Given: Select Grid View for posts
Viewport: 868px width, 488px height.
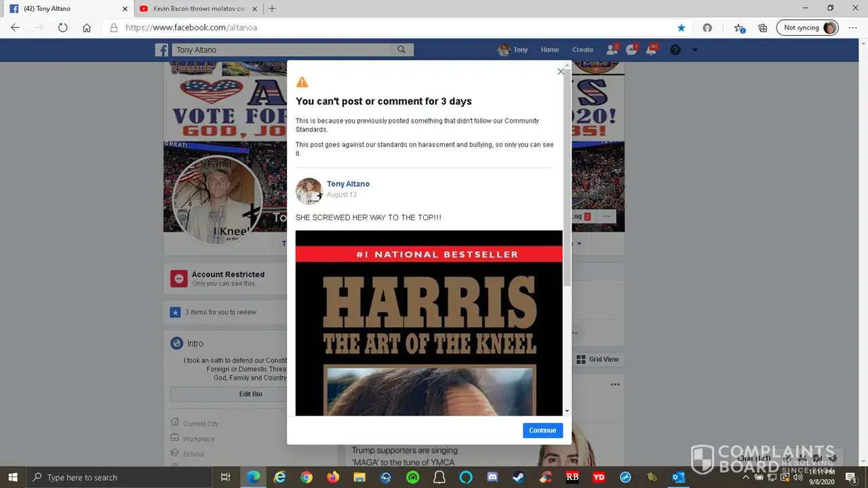Looking at the screenshot, I should [x=597, y=359].
